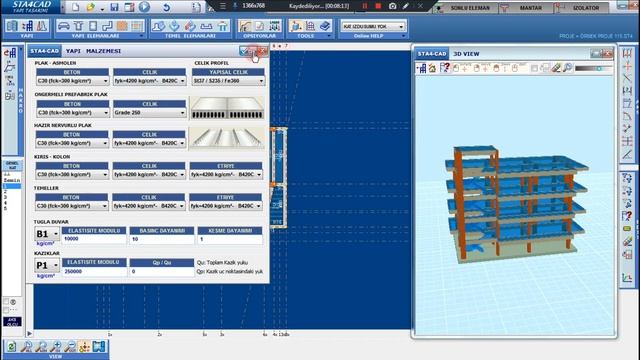Stop recording with red square button
Viewport: 640px width, 360px height.
coord(378,6)
